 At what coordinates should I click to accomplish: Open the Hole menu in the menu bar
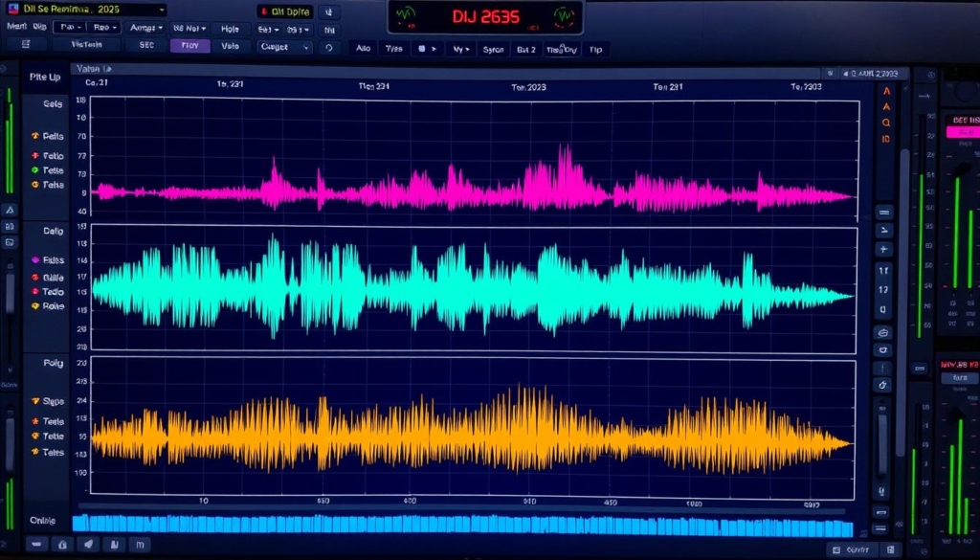pyautogui.click(x=230, y=28)
